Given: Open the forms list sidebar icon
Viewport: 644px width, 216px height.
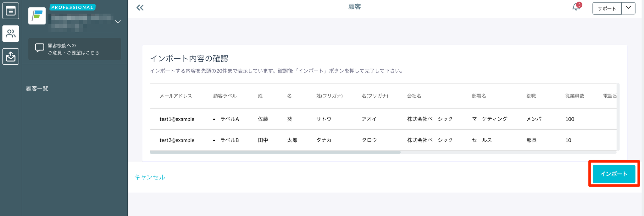Looking at the screenshot, I should (11, 11).
